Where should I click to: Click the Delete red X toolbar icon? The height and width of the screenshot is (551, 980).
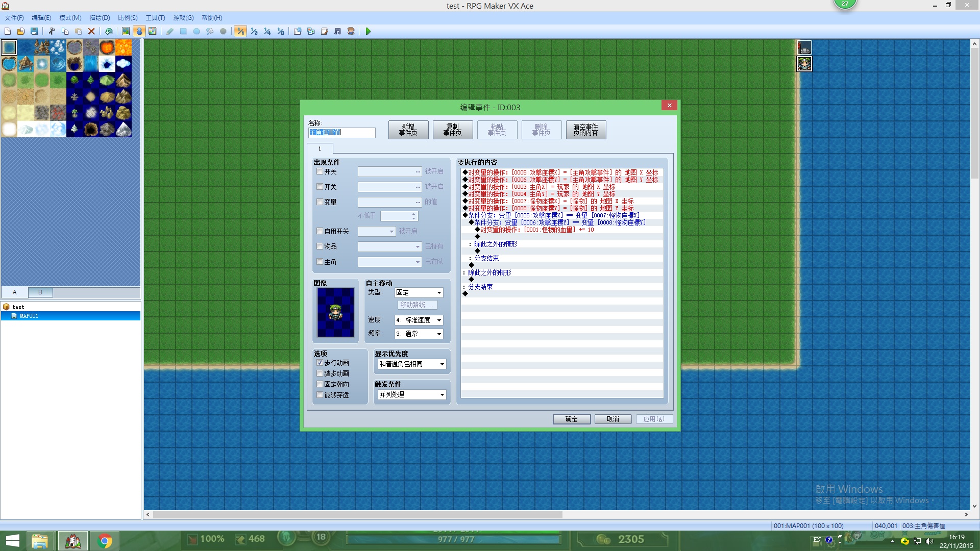coord(91,32)
